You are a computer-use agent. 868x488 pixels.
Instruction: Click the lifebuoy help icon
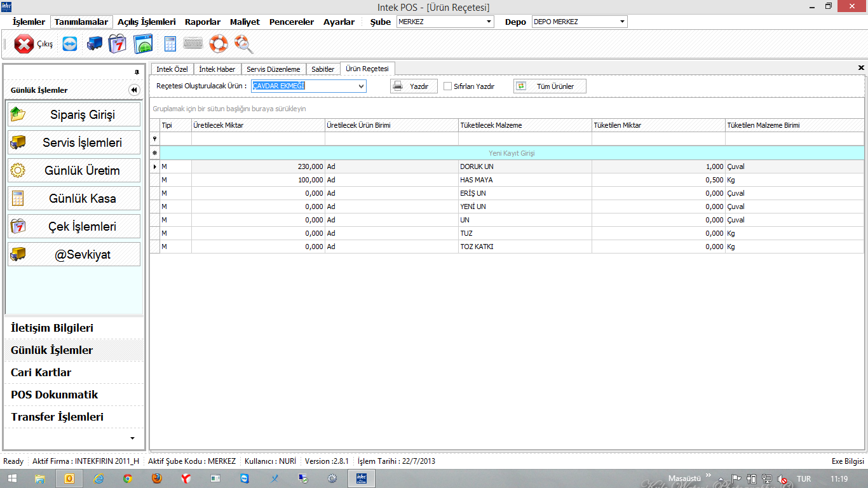(x=218, y=44)
